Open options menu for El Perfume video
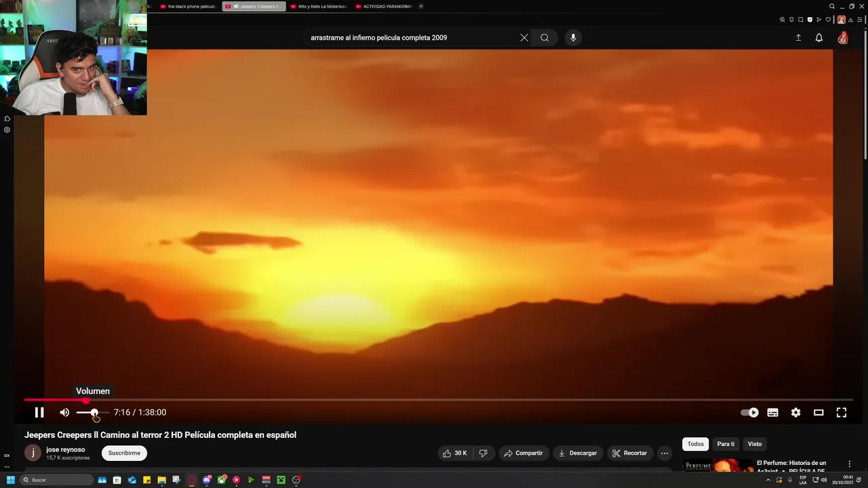This screenshot has height=488, width=868. (849, 464)
